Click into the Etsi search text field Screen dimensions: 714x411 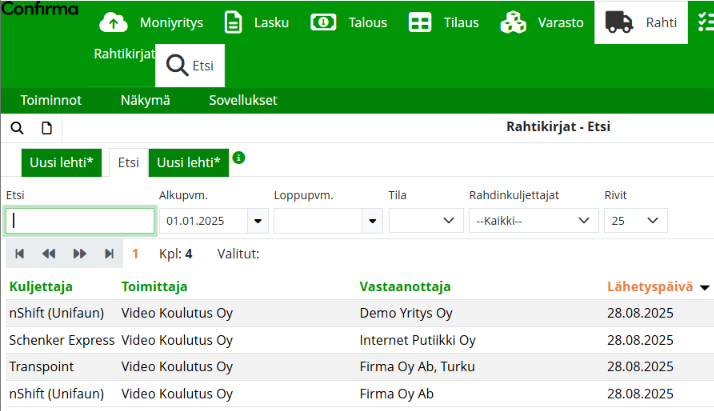tap(80, 221)
